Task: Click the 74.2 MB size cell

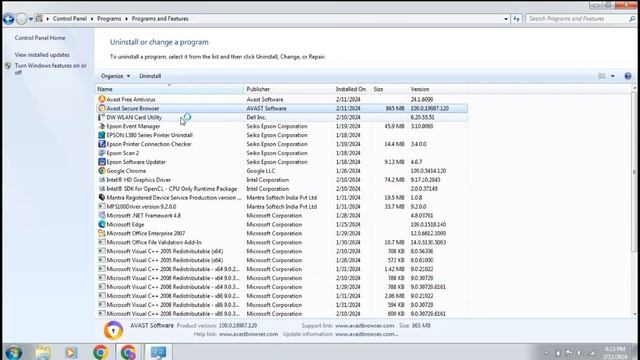Action: point(394,180)
